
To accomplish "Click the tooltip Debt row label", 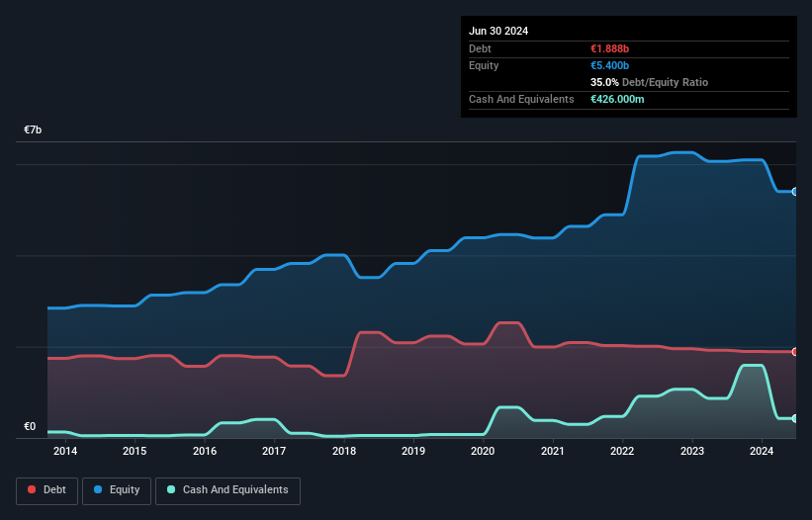I will [x=480, y=48].
